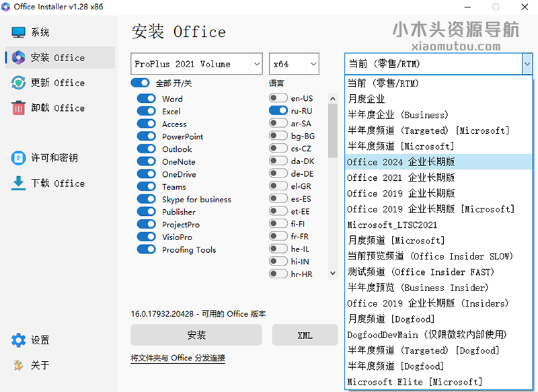Image resolution: width=538 pixels, height=392 pixels.
Task: Click the monitor icon beside 系统
Action: [18, 32]
